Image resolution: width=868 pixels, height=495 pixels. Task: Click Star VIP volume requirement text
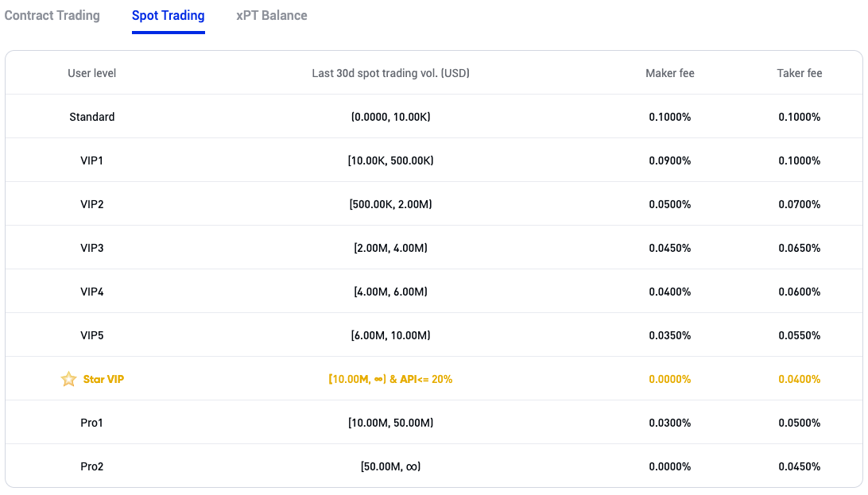(390, 379)
